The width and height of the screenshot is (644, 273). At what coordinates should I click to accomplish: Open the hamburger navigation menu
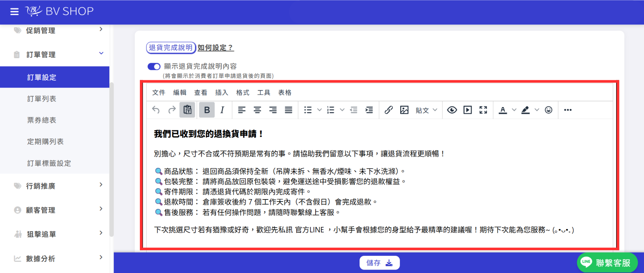(x=14, y=12)
